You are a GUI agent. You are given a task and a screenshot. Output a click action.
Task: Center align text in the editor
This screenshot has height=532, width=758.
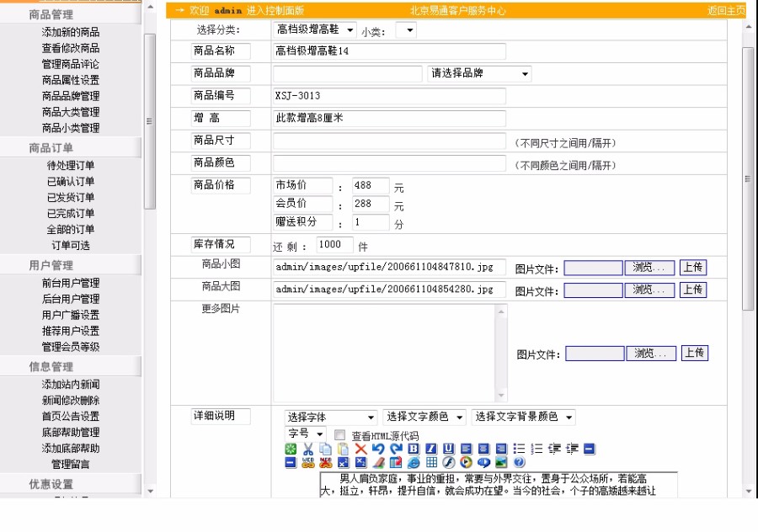[484, 449]
